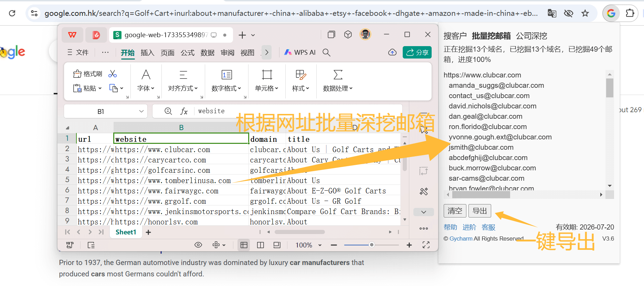Select cell with https://www.tomberlinusa.com
The image size is (644, 286).
point(181,181)
